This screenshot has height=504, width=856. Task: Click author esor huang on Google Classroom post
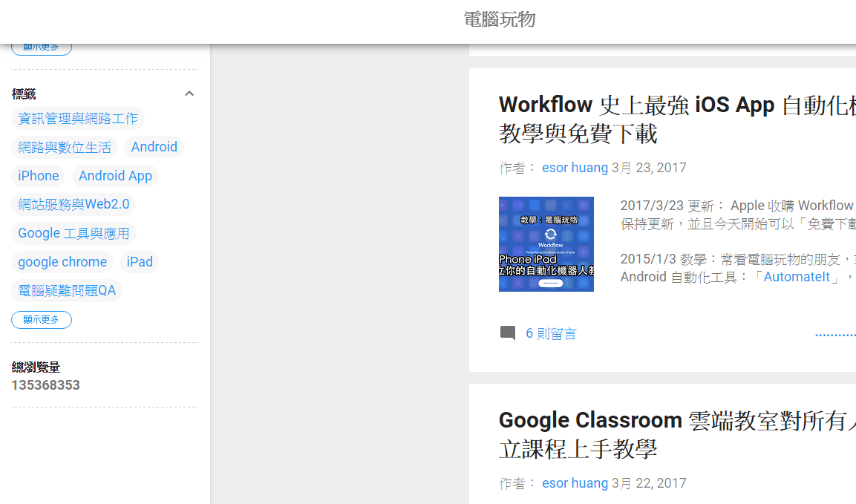coord(575,483)
